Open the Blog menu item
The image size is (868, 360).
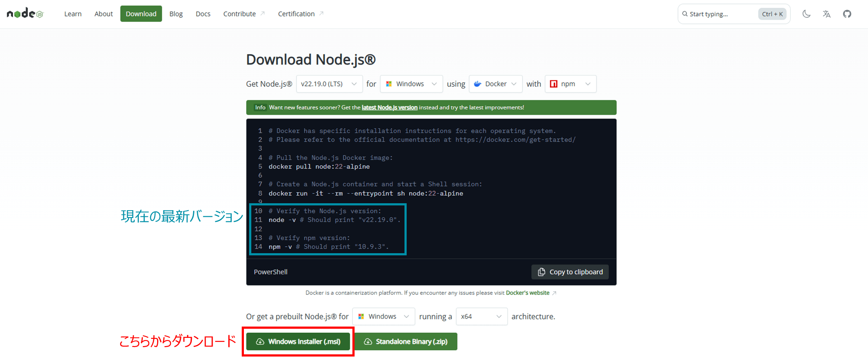(176, 14)
